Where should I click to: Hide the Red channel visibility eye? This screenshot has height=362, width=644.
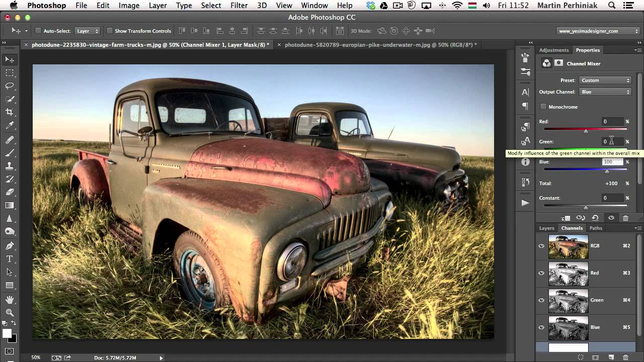tap(541, 273)
